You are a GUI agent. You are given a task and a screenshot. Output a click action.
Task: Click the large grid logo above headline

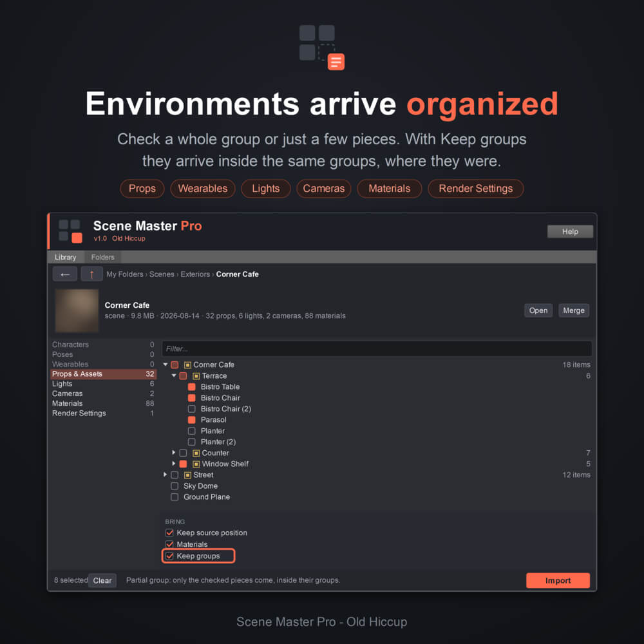(321, 47)
